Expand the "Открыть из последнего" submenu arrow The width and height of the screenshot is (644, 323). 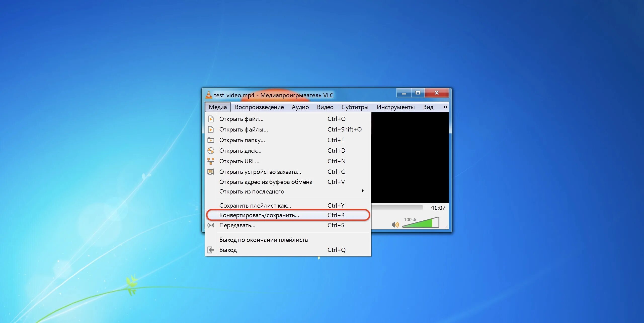[363, 191]
